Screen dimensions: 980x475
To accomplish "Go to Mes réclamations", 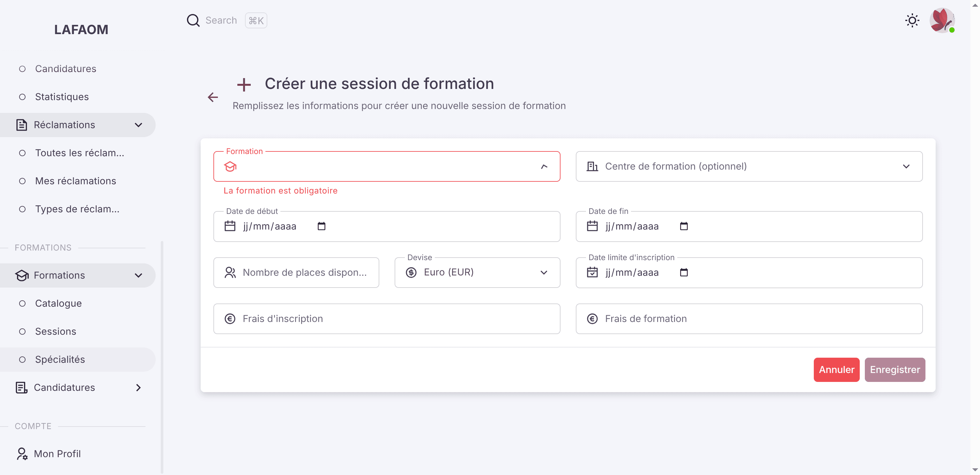I will point(78,181).
